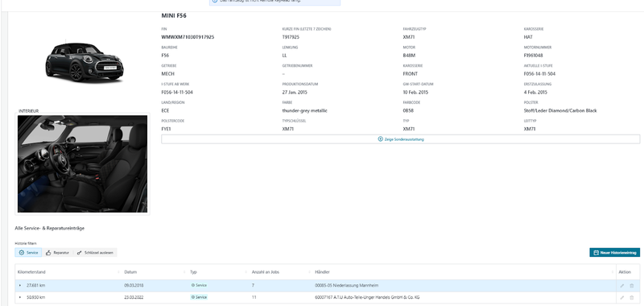Click the info icon in top banner

point(214,2)
